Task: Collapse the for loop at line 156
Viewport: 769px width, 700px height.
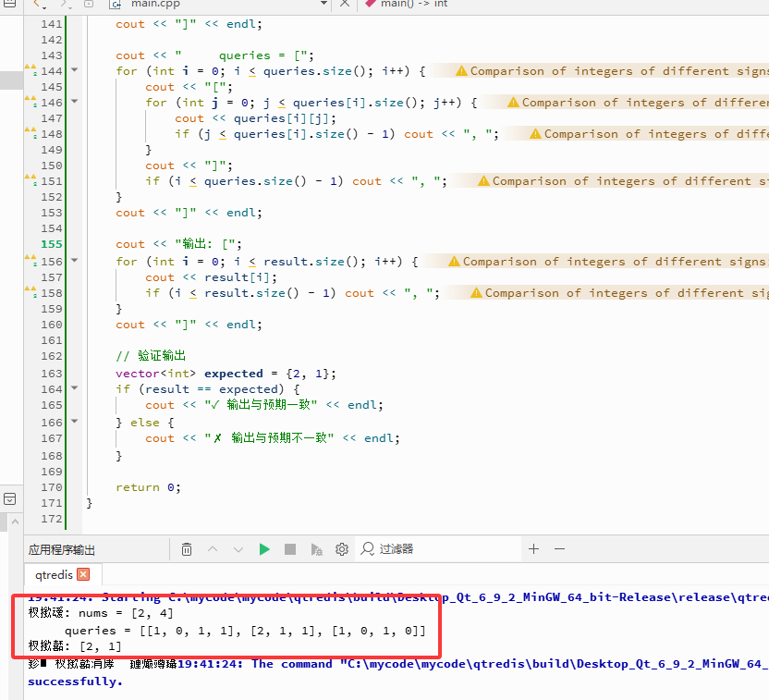Action: tap(75, 261)
